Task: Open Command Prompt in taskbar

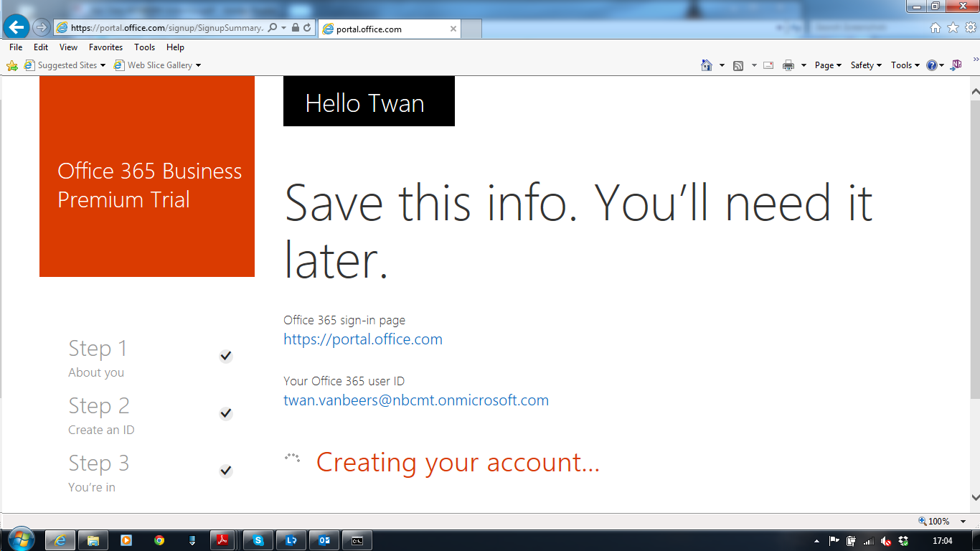Action: click(x=357, y=541)
